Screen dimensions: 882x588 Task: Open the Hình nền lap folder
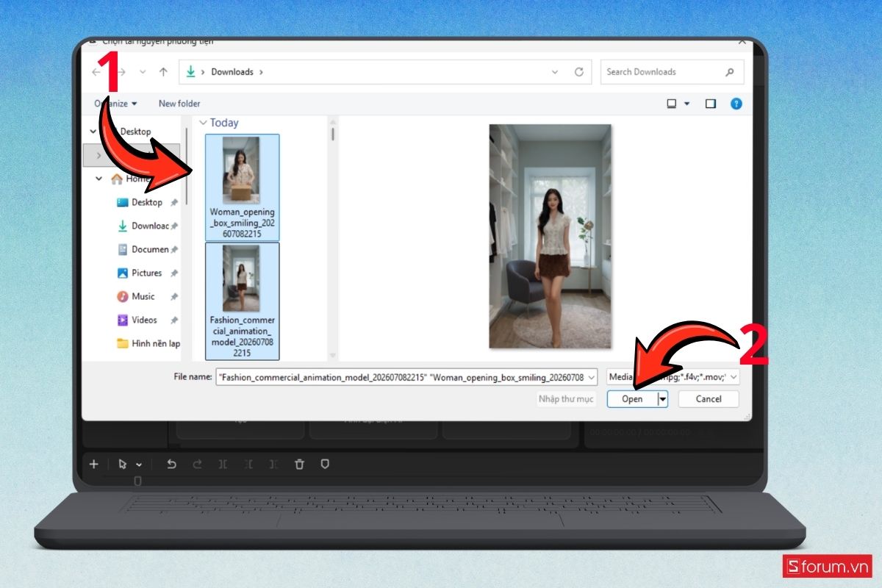(148, 343)
